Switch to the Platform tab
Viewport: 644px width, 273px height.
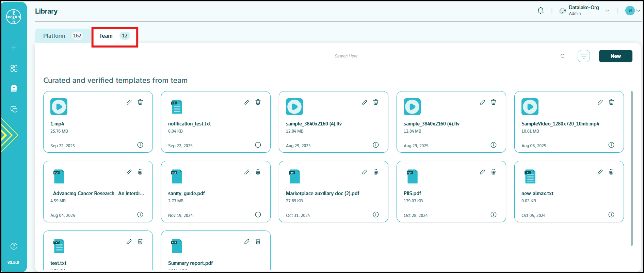coord(62,36)
